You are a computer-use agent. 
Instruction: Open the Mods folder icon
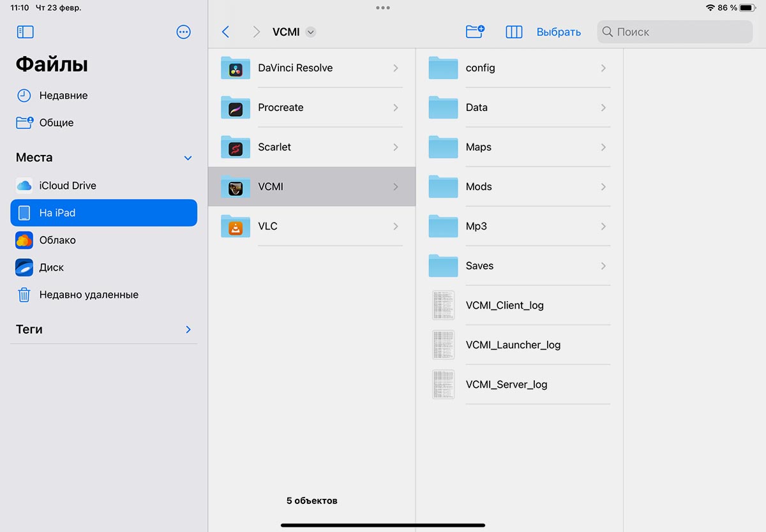pyautogui.click(x=443, y=186)
